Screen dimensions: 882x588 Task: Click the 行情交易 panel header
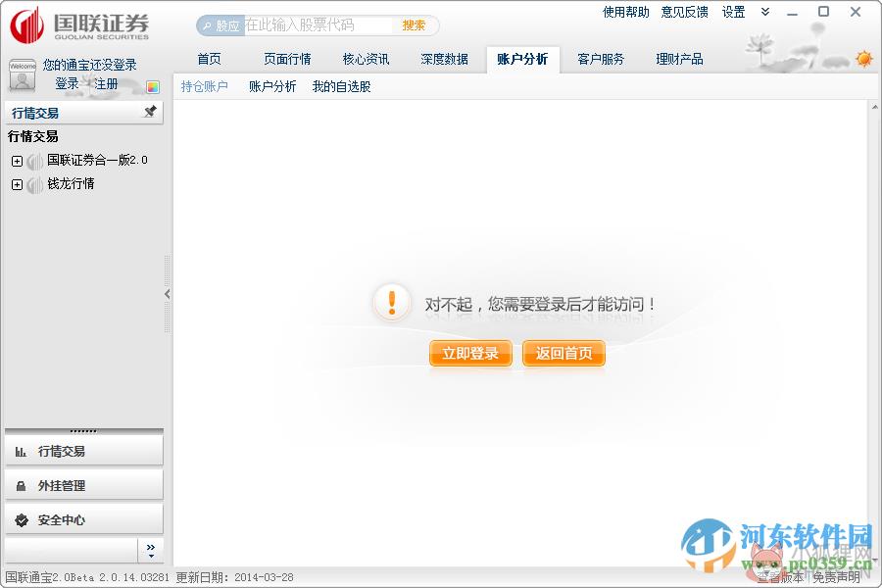[84, 113]
